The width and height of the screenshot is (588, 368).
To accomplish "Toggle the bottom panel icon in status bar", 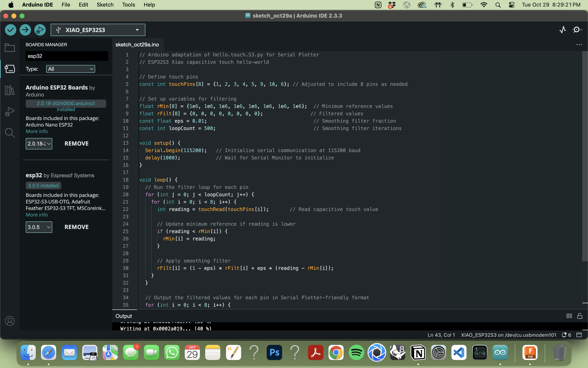I will (x=579, y=335).
